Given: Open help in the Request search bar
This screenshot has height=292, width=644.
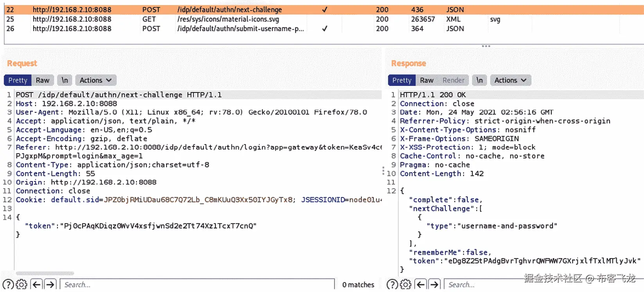Looking at the screenshot, I should [8, 285].
